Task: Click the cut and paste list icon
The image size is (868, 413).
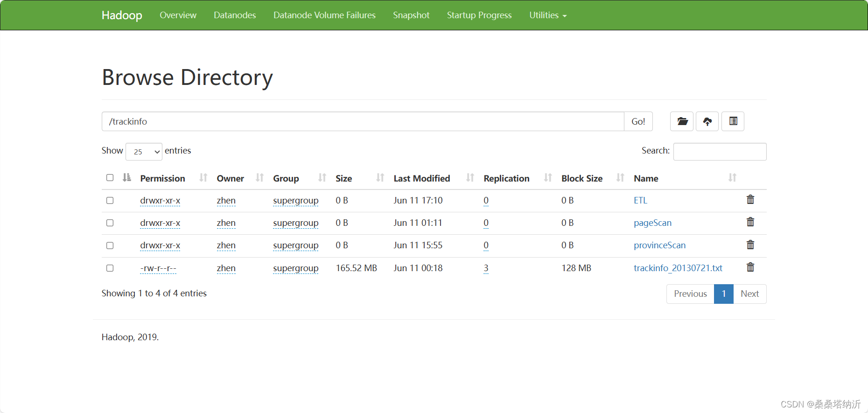Action: tap(733, 121)
